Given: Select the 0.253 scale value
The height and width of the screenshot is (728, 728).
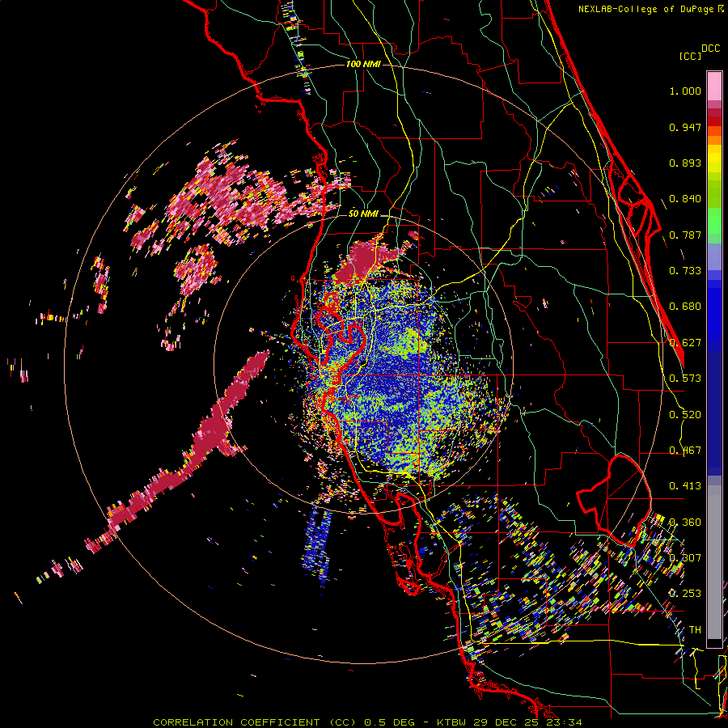Looking at the screenshot, I should click(x=685, y=594).
